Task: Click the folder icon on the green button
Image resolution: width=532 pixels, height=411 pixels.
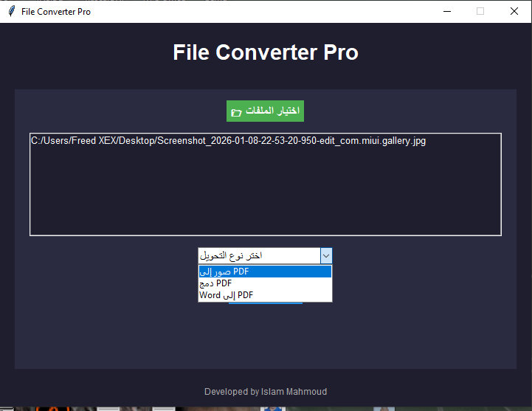Action: pos(236,111)
